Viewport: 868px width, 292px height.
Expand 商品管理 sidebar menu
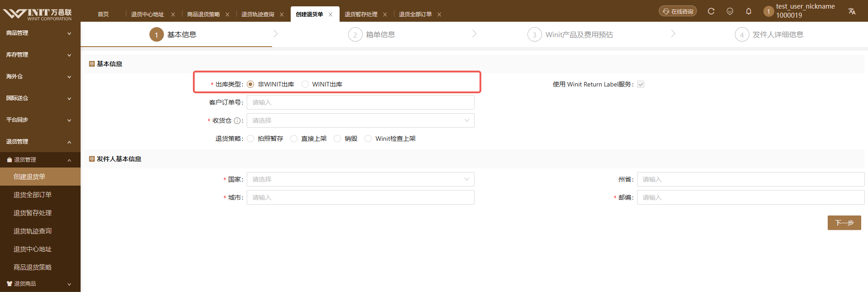pyautogui.click(x=40, y=33)
